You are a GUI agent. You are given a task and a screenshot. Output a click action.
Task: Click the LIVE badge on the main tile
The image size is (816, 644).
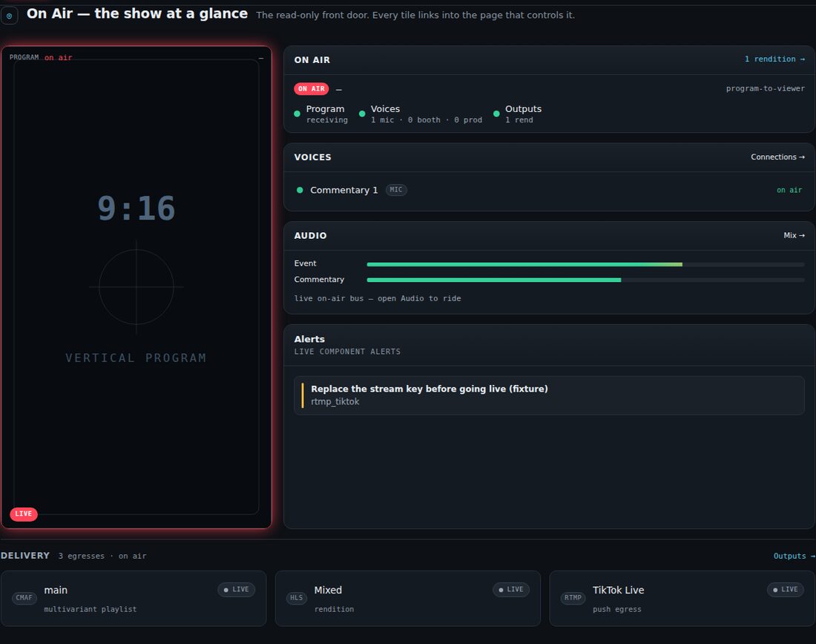236,589
